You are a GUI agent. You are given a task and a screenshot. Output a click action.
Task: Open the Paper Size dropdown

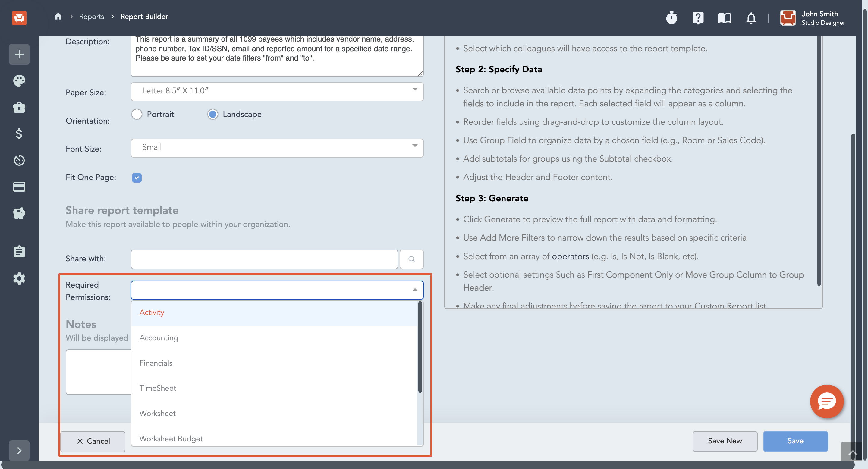coord(277,91)
